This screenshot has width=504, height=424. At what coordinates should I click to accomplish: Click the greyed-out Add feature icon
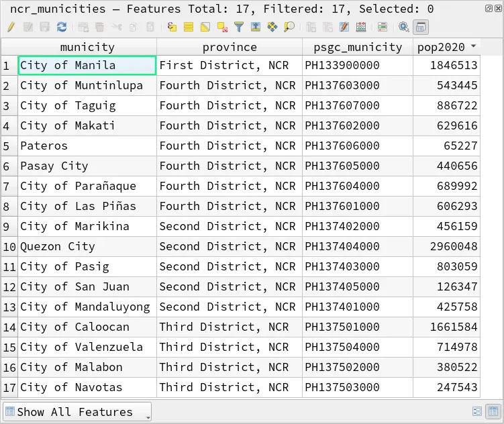[83, 27]
